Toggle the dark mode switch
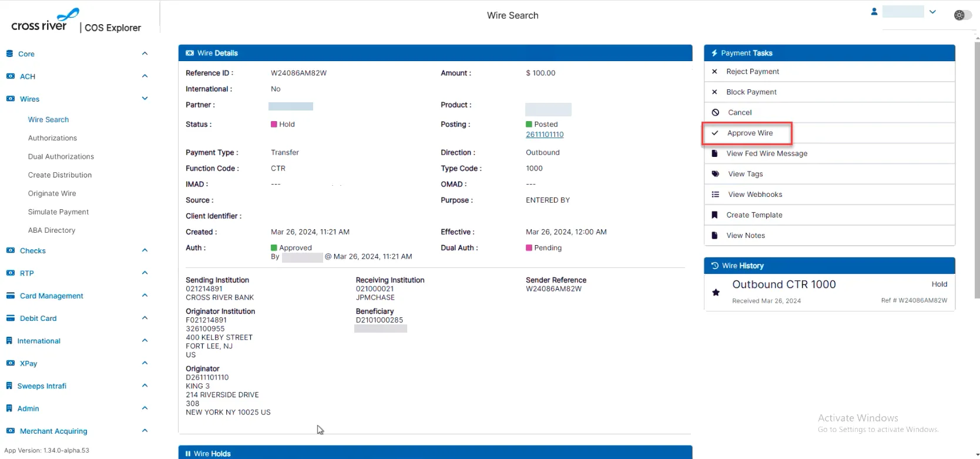 click(x=962, y=15)
